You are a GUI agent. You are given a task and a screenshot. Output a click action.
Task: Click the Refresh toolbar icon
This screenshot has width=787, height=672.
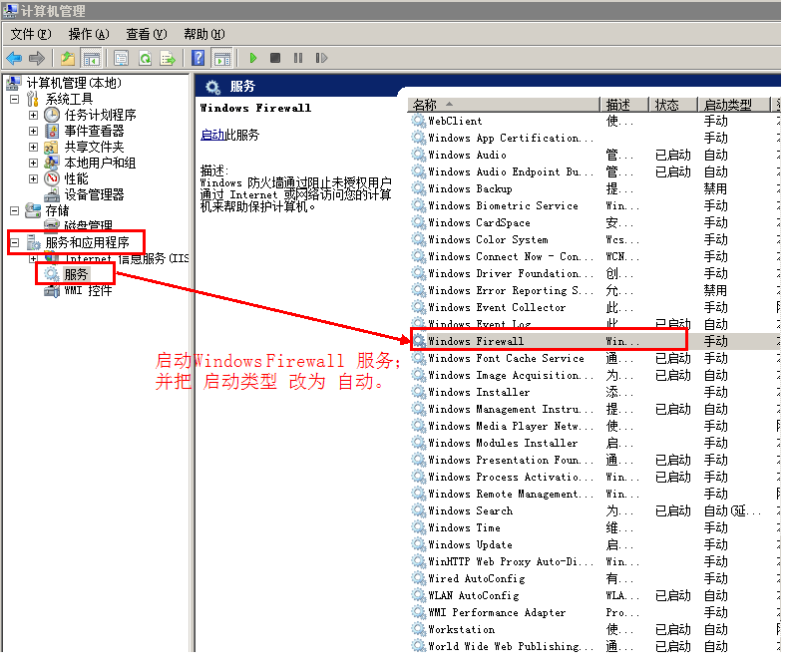[146, 58]
